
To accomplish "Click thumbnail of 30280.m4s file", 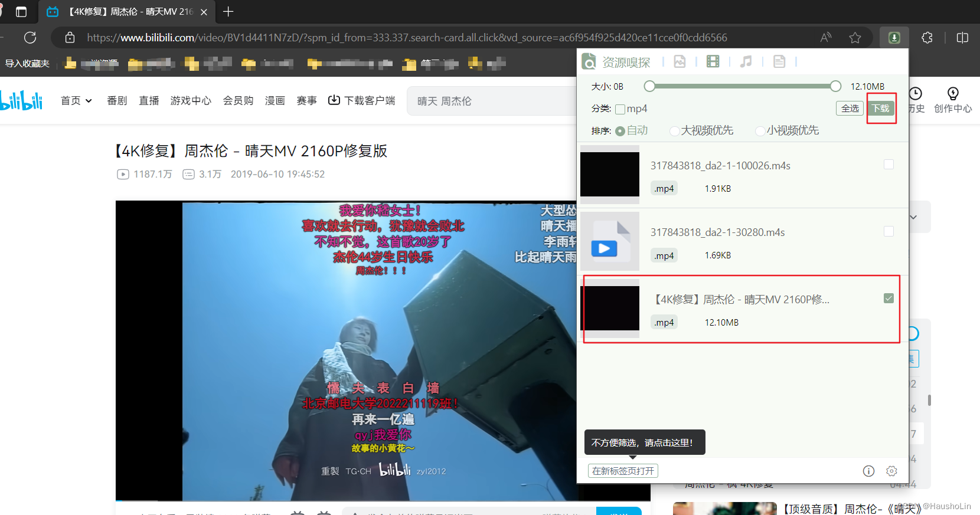I will pyautogui.click(x=610, y=241).
